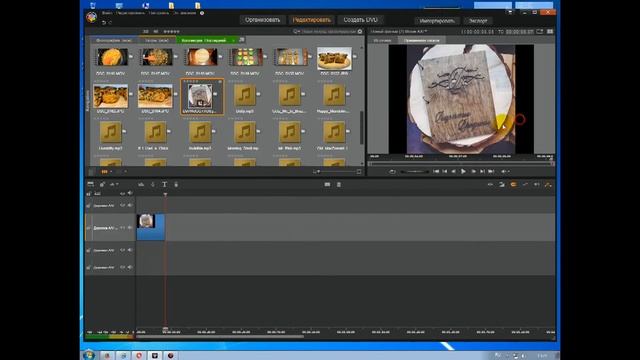The height and width of the screenshot is (360, 640).
Task: Switch to the Редактировать main tab
Action: tap(312, 20)
